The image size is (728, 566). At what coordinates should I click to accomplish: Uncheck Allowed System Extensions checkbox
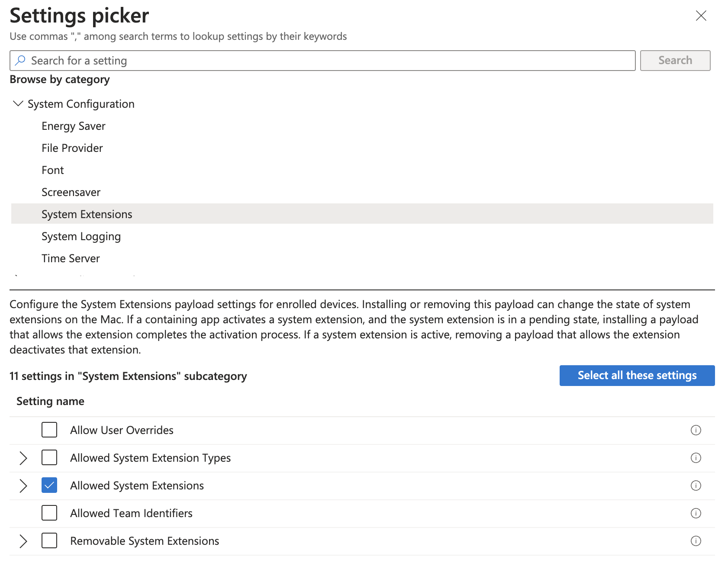(49, 486)
